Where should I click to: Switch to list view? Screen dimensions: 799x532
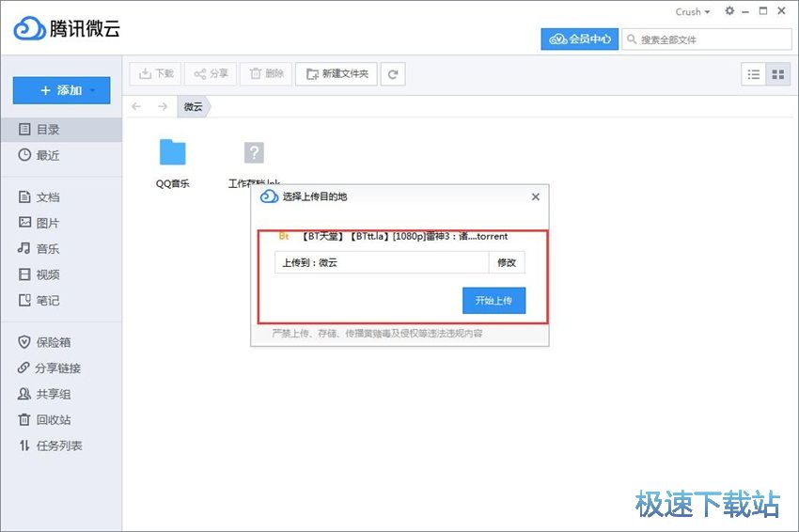pyautogui.click(x=754, y=75)
